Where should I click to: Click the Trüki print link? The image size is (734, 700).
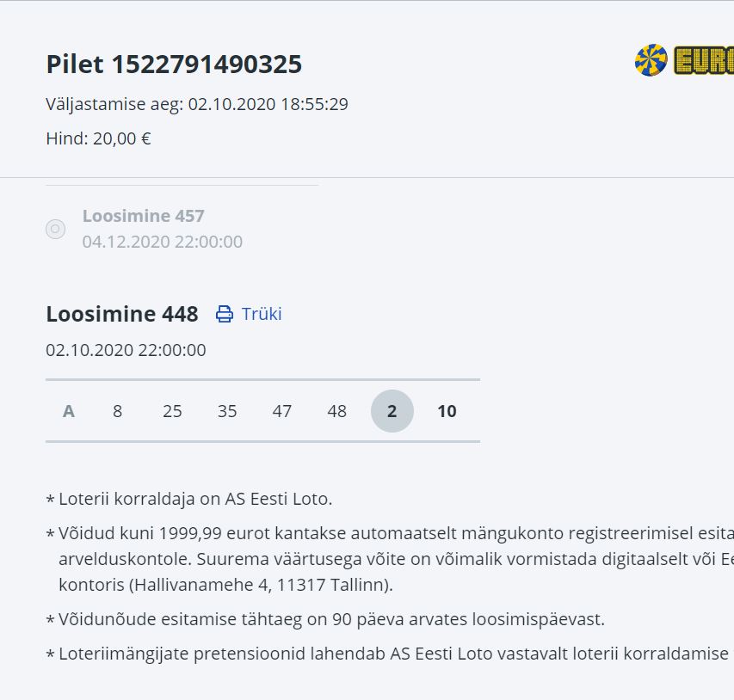(262, 314)
